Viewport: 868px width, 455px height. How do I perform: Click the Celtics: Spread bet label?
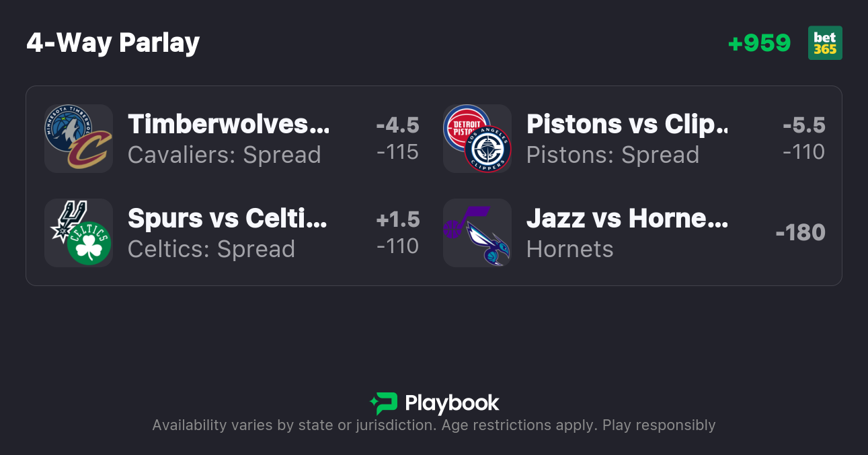tap(211, 250)
